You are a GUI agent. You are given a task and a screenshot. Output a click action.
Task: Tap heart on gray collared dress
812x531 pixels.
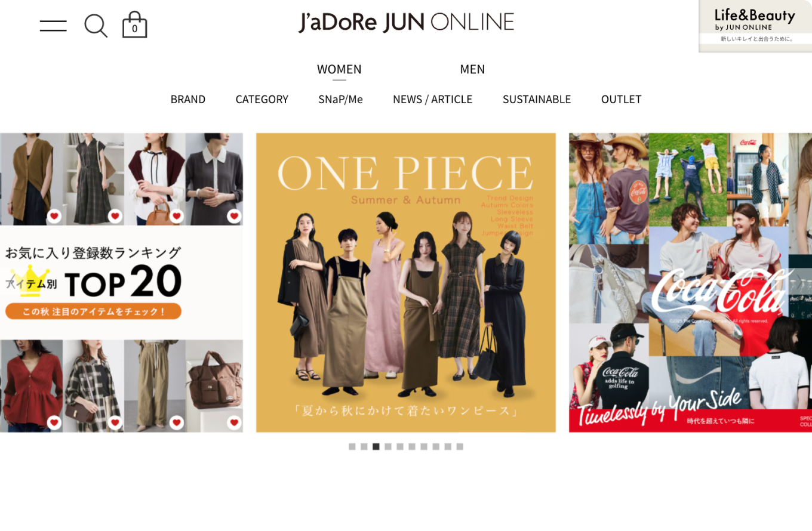(x=234, y=216)
